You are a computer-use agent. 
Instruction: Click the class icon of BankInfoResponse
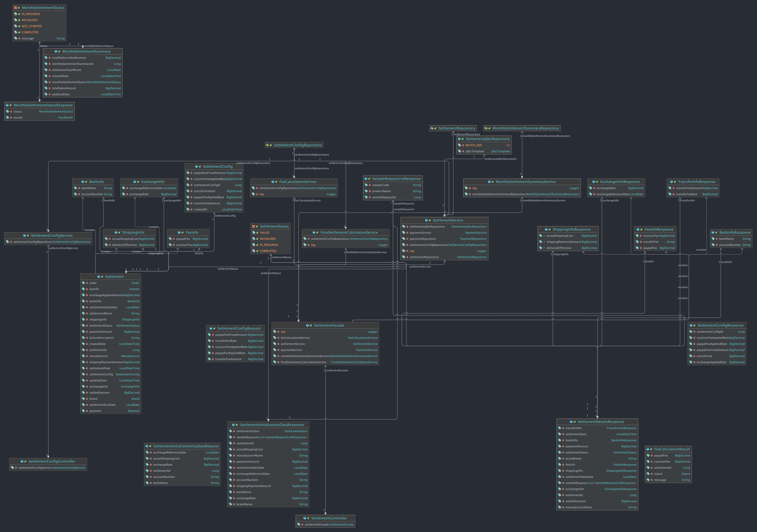click(713, 232)
